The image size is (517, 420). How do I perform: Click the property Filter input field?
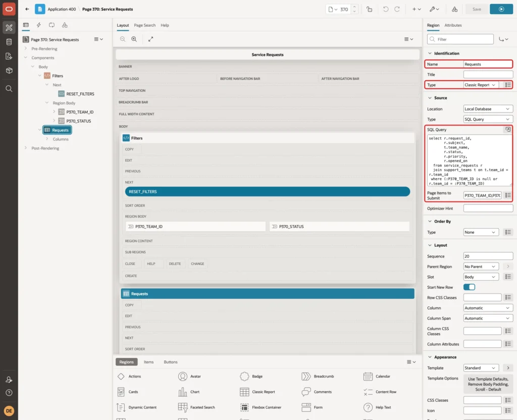(460, 39)
